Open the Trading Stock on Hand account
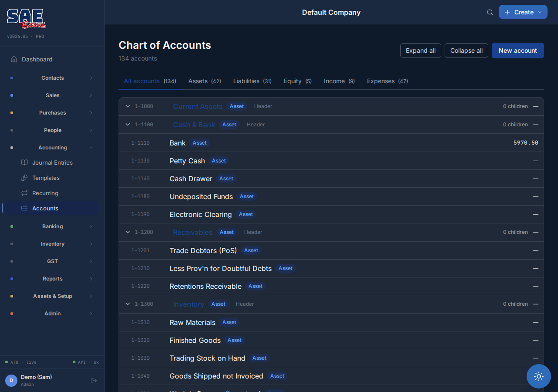This screenshot has width=558, height=392. tap(331, 358)
